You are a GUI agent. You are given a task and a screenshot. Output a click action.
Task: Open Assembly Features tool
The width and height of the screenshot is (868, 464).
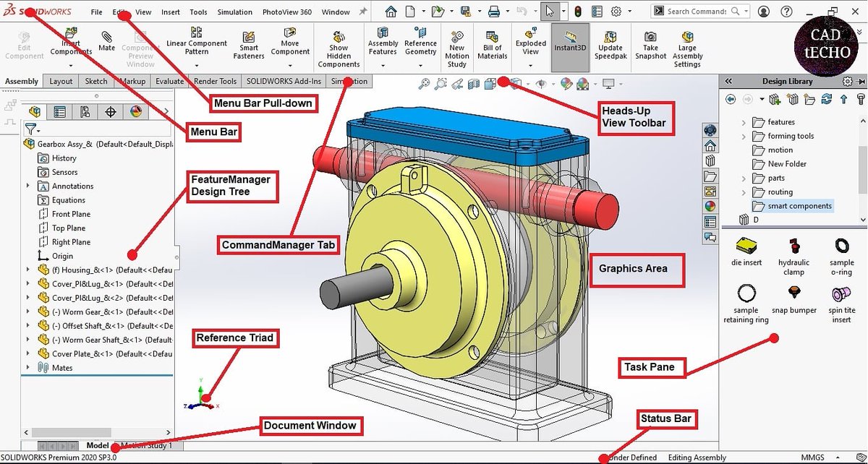[x=383, y=42]
